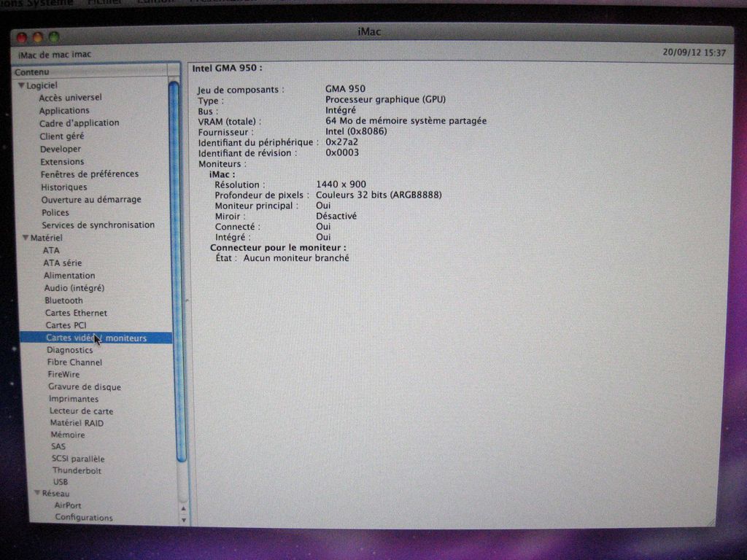Image resolution: width=747 pixels, height=560 pixels.
Task: Choose Matériel RAID item
Action: pyautogui.click(x=77, y=423)
